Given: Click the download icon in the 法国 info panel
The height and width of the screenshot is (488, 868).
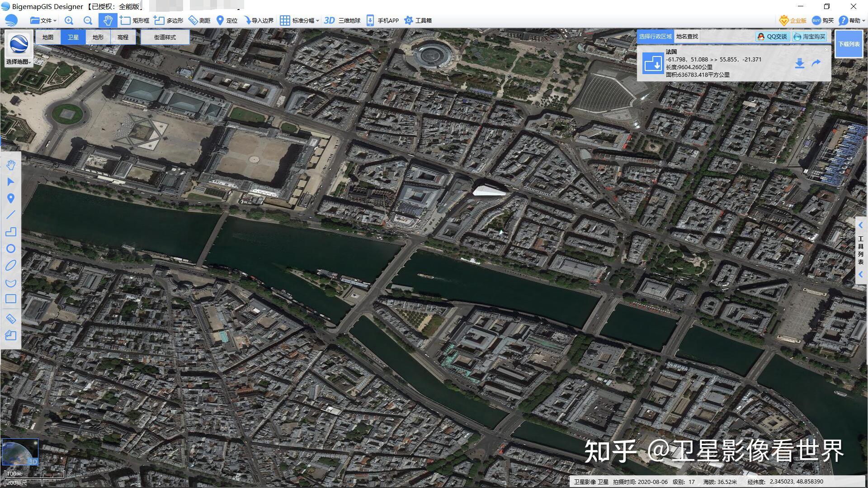Looking at the screenshot, I should [799, 63].
